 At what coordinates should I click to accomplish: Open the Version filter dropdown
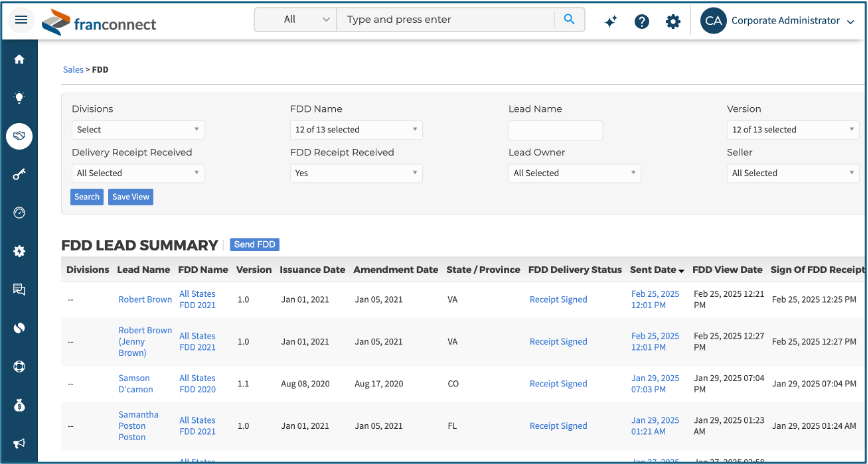793,130
